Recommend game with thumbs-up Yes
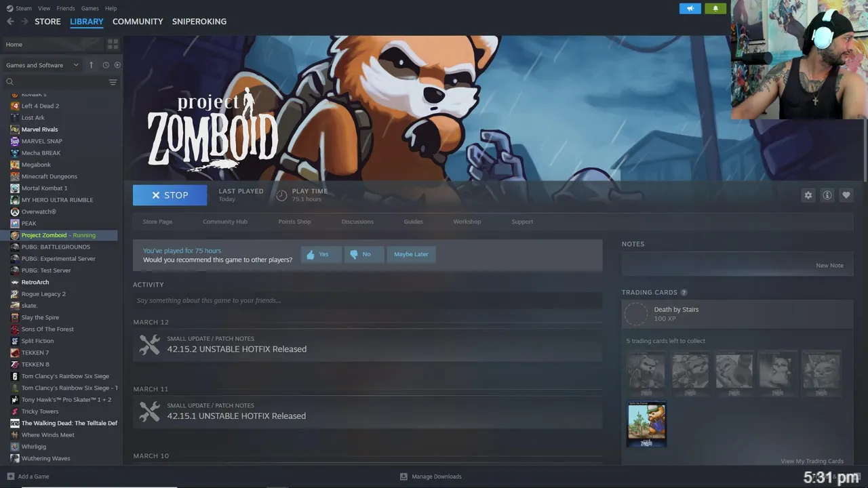 [x=320, y=254]
